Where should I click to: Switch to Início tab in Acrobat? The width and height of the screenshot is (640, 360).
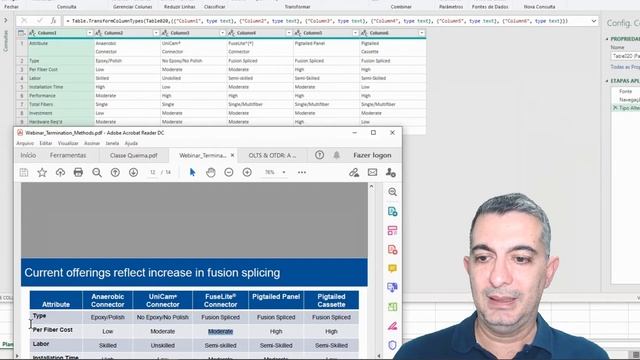(28, 155)
